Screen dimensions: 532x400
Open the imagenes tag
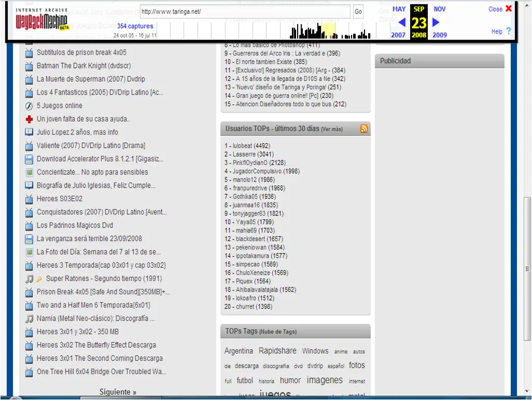[x=325, y=380]
